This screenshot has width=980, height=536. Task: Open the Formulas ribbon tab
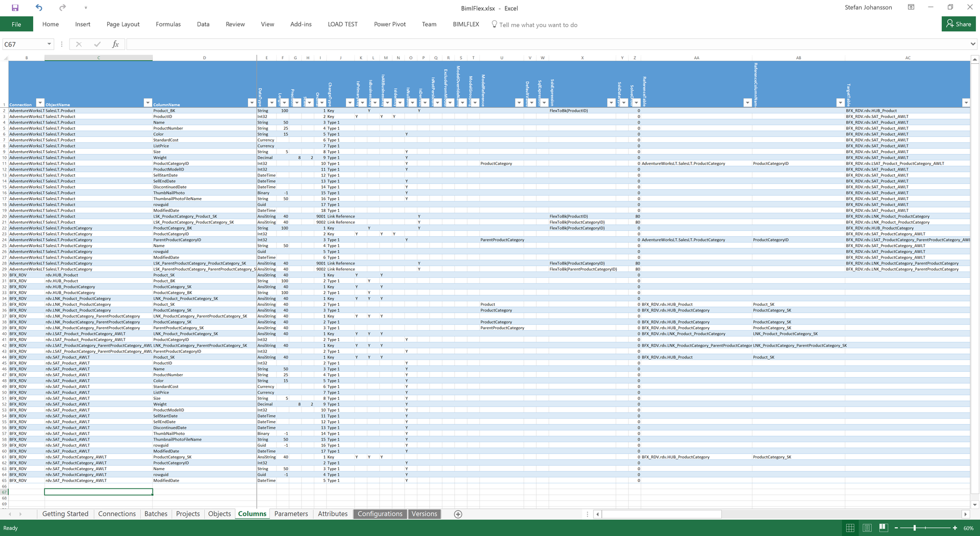tap(168, 24)
